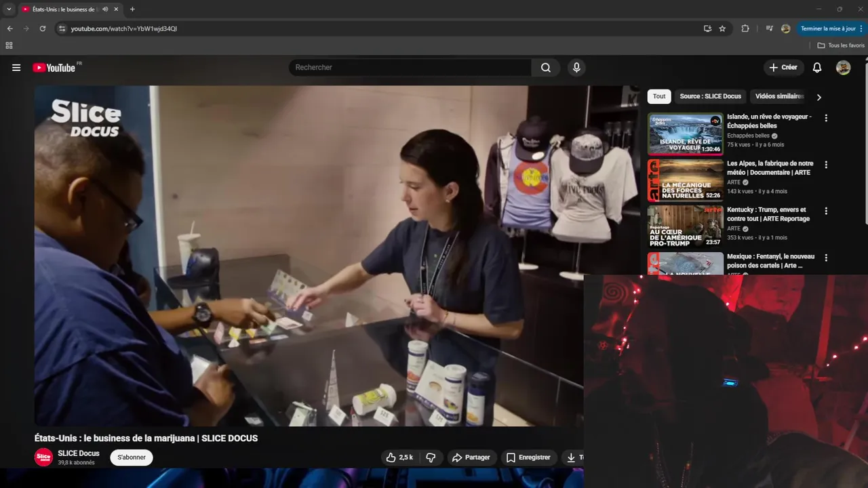The height and width of the screenshot is (488, 868).
Task: Select the Vidéos similaires chip
Action: point(779,96)
